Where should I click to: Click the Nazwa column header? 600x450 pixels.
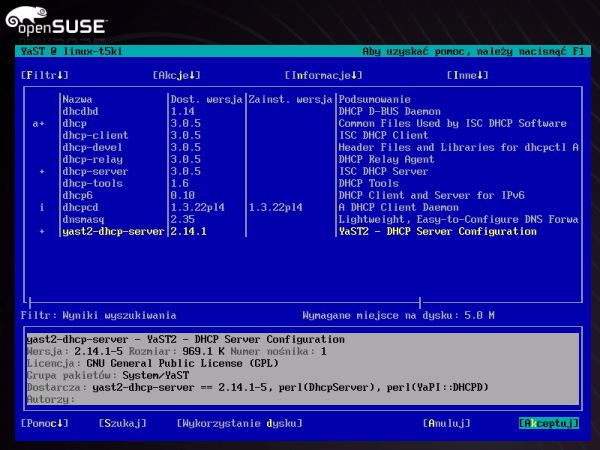tap(77, 99)
